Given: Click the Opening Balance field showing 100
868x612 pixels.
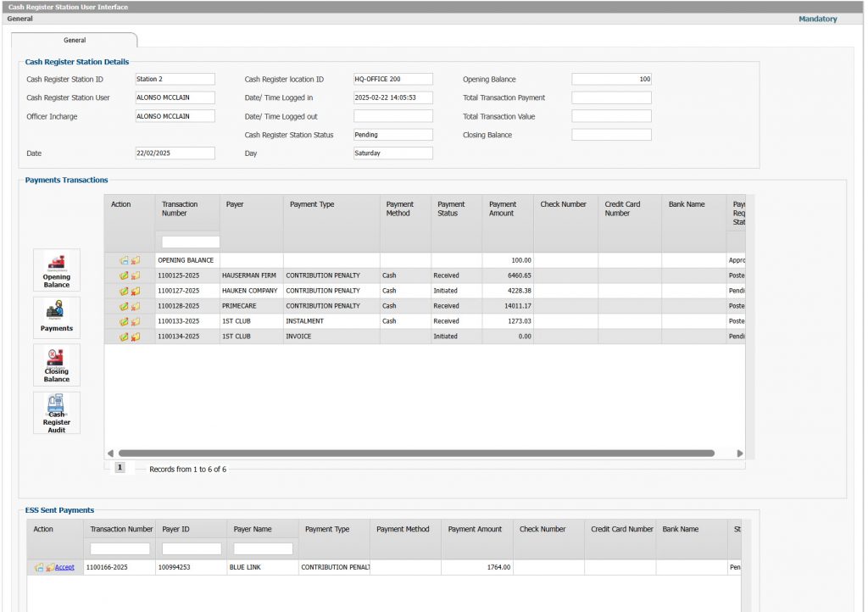Looking at the screenshot, I should [x=612, y=79].
